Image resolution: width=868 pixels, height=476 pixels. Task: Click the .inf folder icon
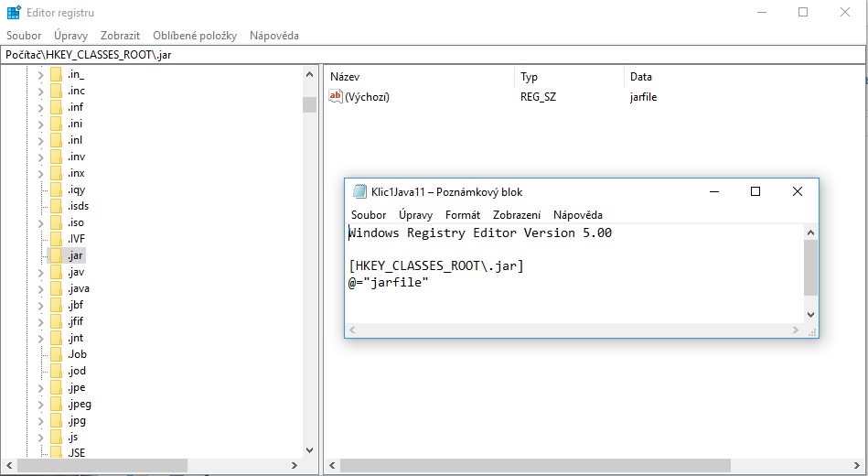[x=56, y=107]
